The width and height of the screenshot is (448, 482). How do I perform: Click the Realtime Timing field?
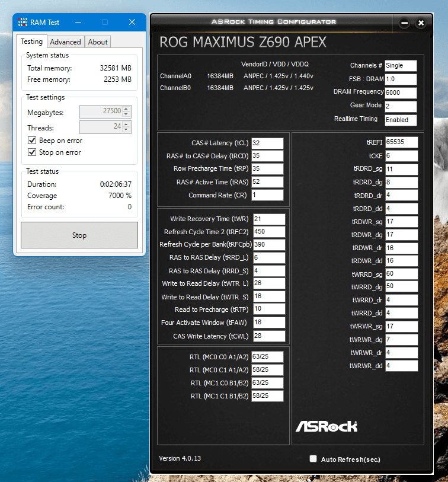401,120
